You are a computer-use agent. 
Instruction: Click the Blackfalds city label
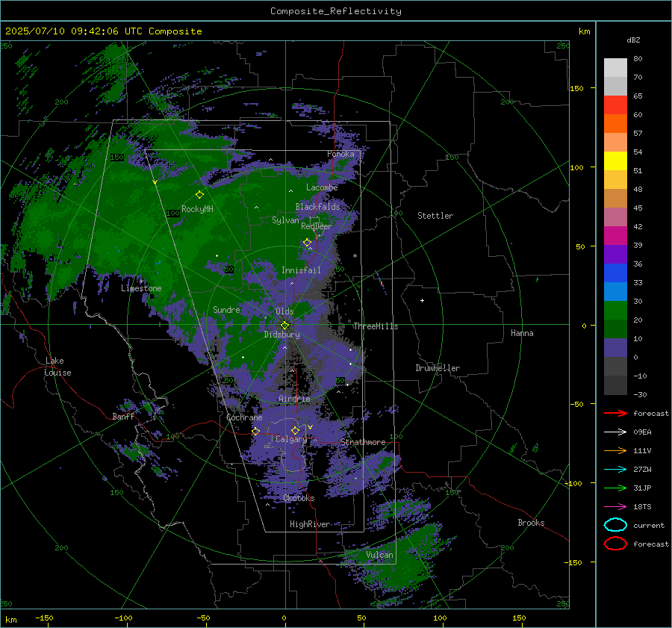pos(317,207)
